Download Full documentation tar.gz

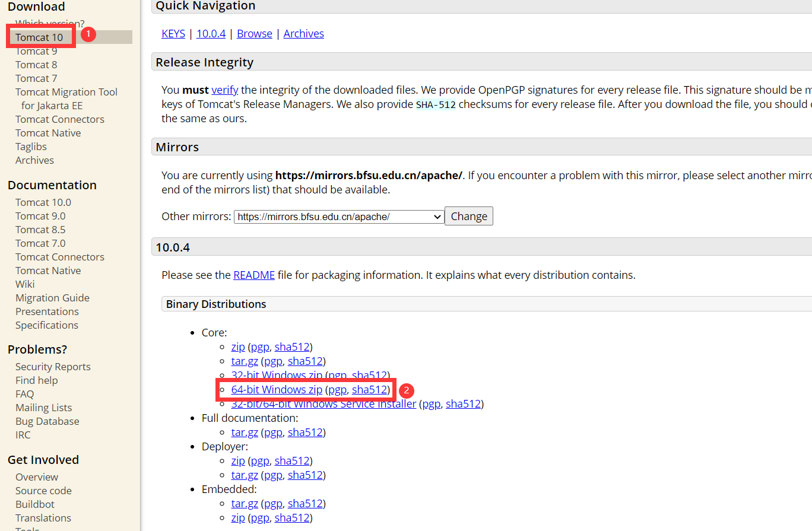click(x=245, y=433)
